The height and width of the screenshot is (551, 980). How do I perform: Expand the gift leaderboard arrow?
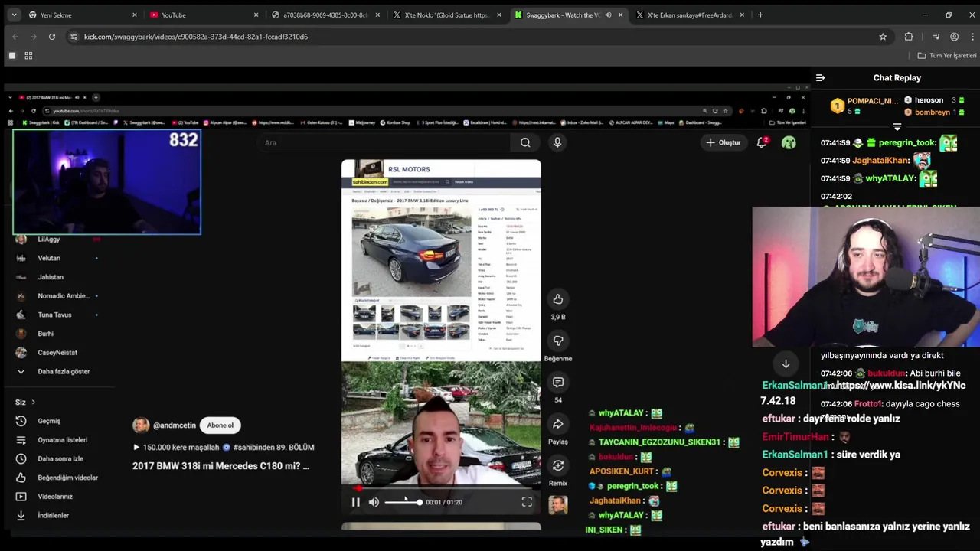[897, 126]
